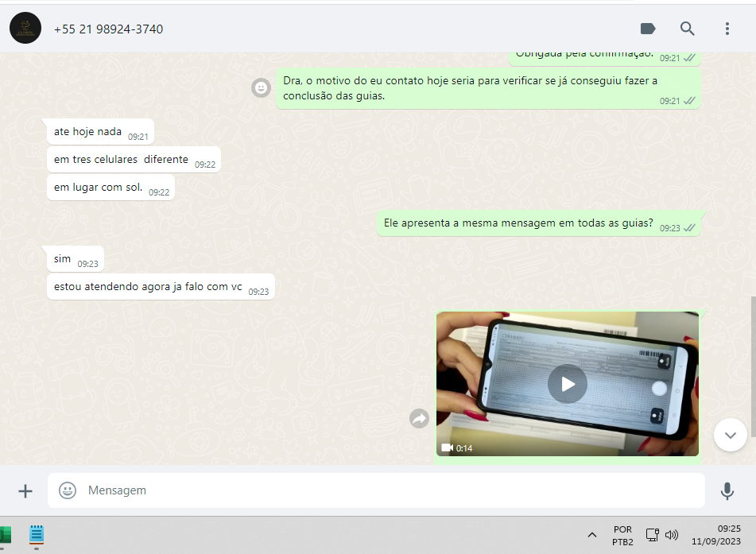Click the chat vertical scrollbar
This screenshot has height=554, width=756.
753,366
